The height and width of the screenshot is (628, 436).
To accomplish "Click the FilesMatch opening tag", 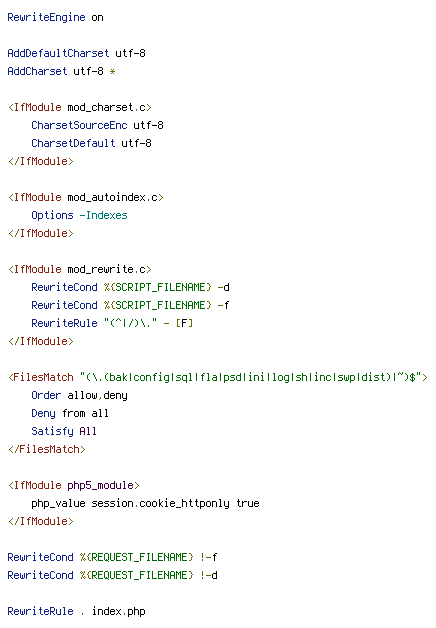I will click(x=218, y=377).
